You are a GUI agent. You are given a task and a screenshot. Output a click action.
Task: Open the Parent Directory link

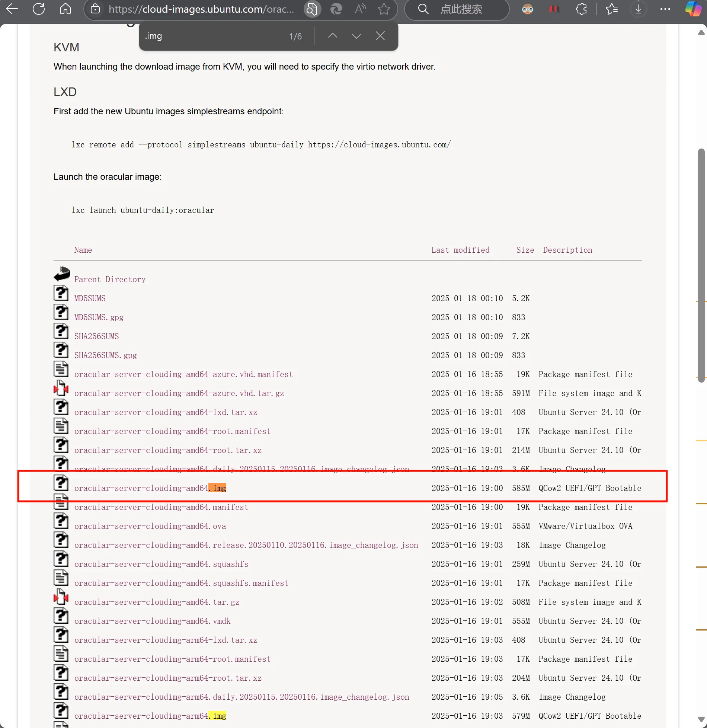[110, 280]
